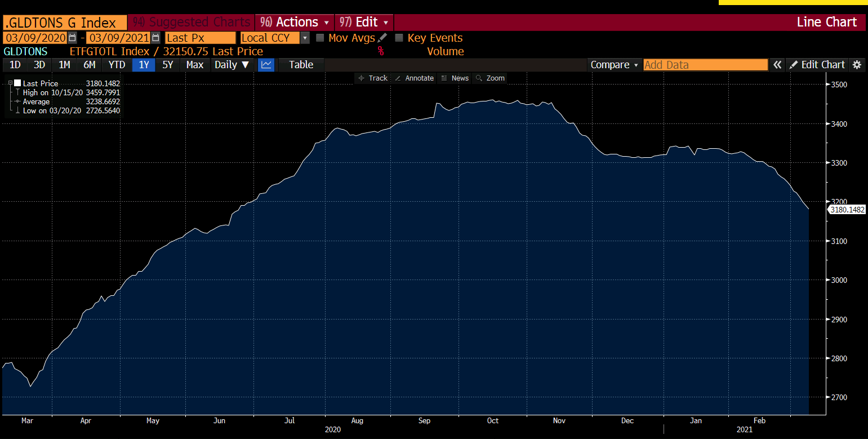Viewport: 868px width, 439px height.
Task: Click the Last Px field
Action: pyautogui.click(x=201, y=38)
